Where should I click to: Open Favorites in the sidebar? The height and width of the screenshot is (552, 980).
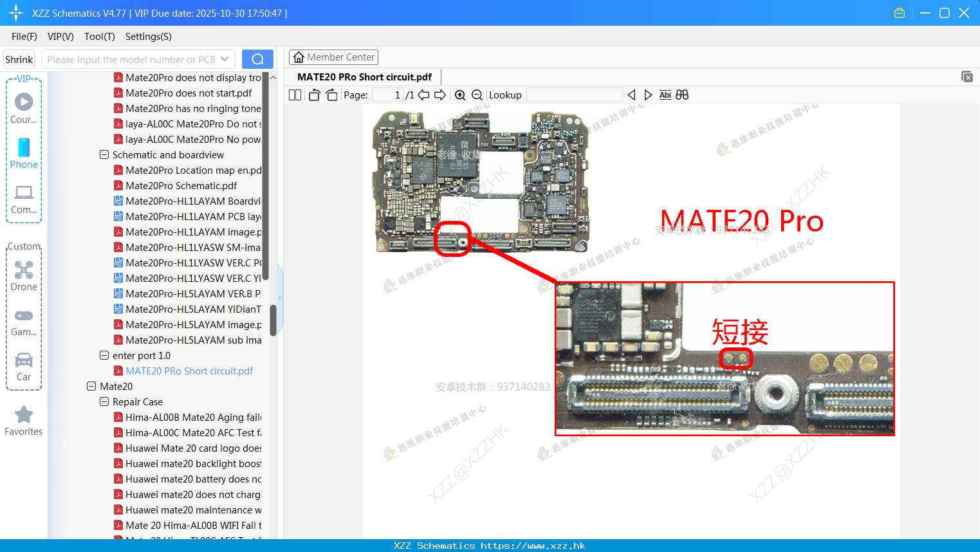point(24,421)
